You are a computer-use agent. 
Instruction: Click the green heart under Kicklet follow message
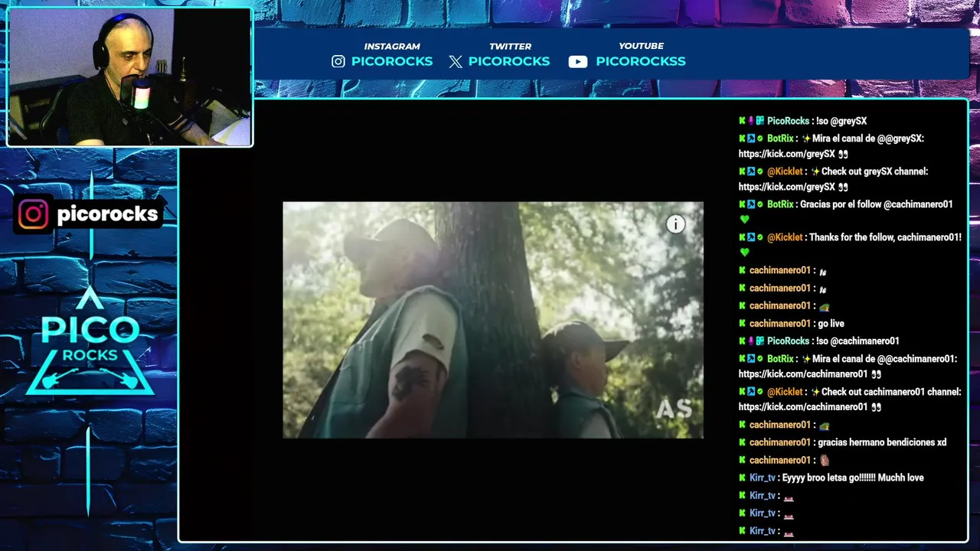click(744, 253)
